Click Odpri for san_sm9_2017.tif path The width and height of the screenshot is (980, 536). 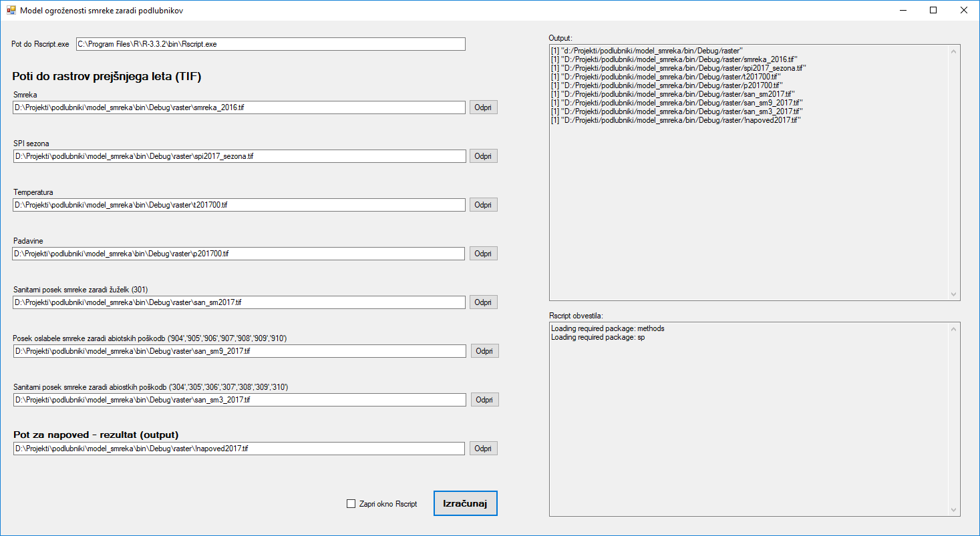(484, 351)
